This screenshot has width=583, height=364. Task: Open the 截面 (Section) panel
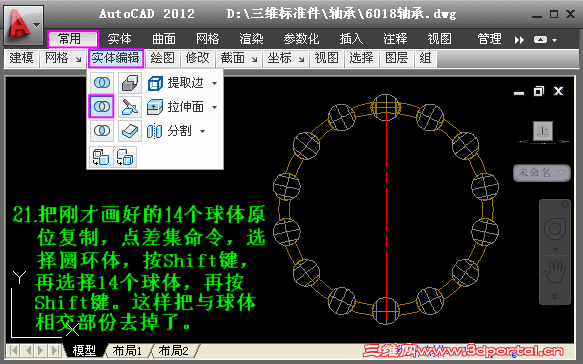click(238, 58)
